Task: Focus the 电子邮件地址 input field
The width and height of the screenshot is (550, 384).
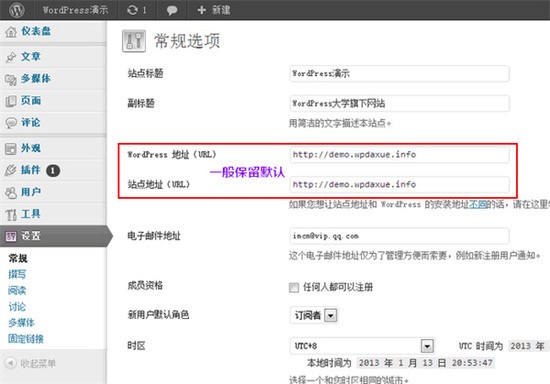Action: click(x=399, y=236)
